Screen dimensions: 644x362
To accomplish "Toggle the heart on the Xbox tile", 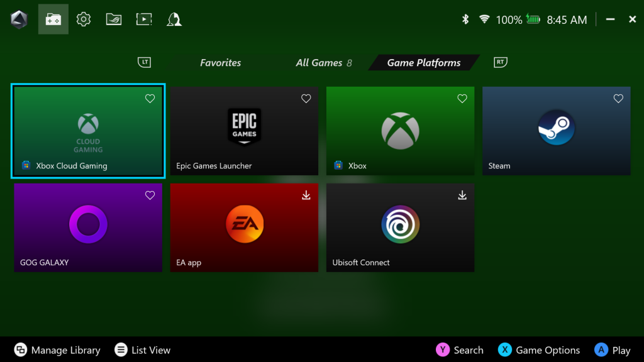I will click(462, 99).
